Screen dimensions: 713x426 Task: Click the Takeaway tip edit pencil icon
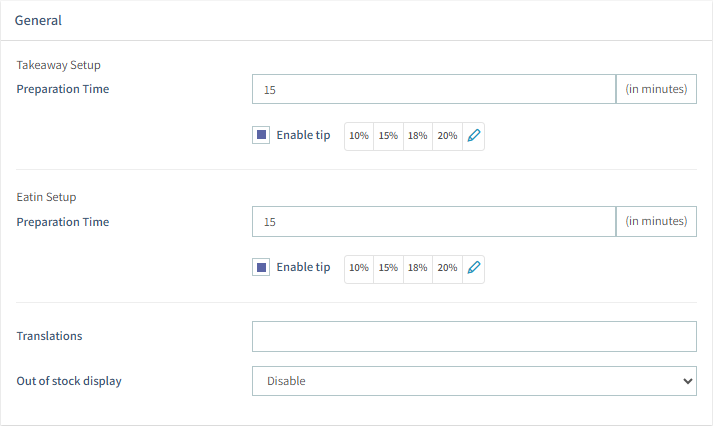[474, 136]
